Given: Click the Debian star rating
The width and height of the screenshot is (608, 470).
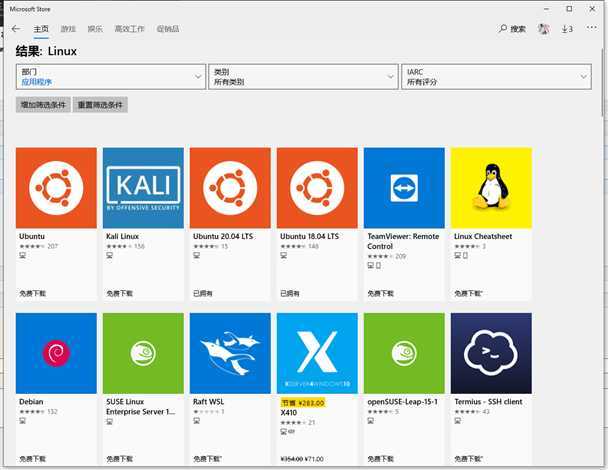Looking at the screenshot, I should click(x=32, y=412).
